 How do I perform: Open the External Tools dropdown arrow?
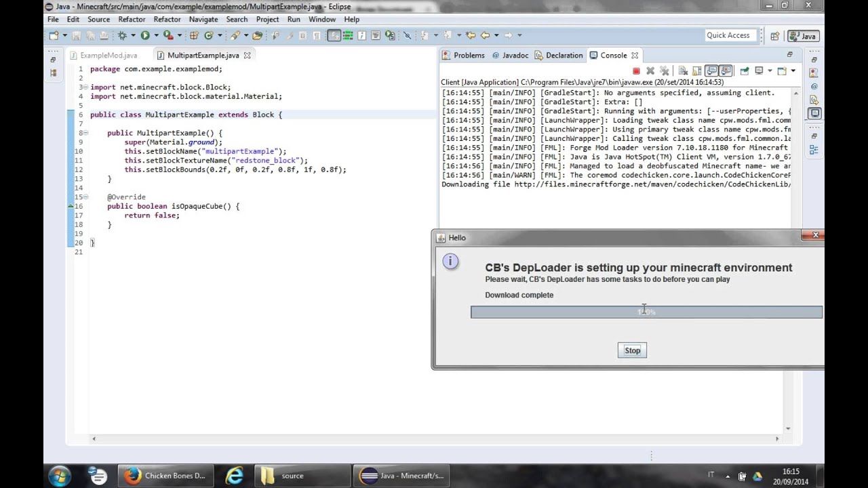click(180, 35)
